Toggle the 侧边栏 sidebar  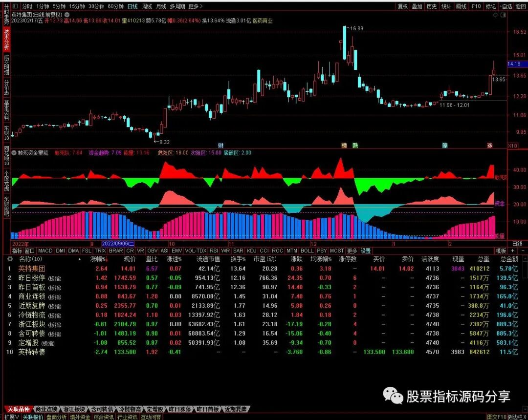[517, 417]
